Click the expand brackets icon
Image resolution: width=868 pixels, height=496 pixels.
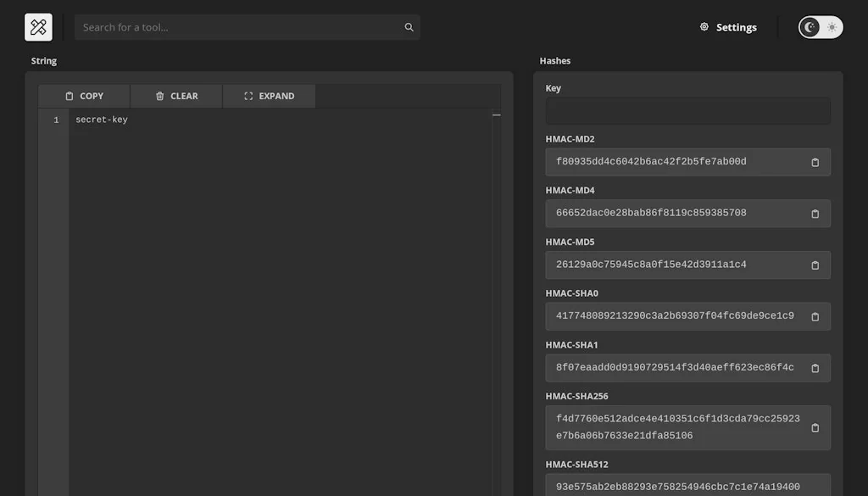(x=248, y=96)
